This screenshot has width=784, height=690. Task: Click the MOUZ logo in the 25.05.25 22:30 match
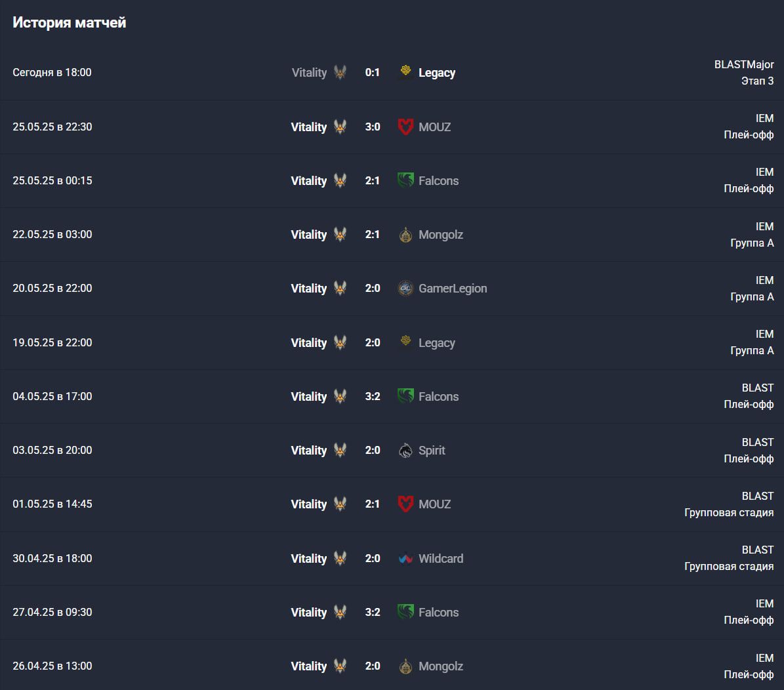click(x=405, y=127)
